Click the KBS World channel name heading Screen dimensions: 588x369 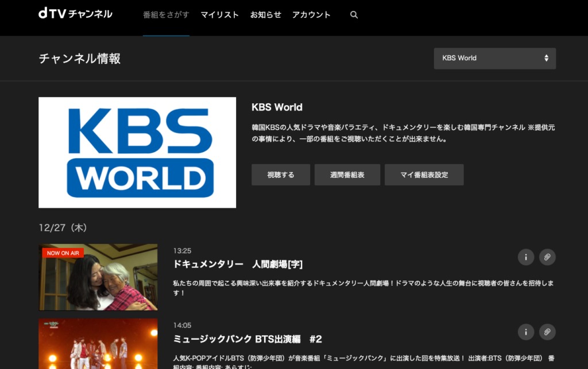click(x=277, y=107)
